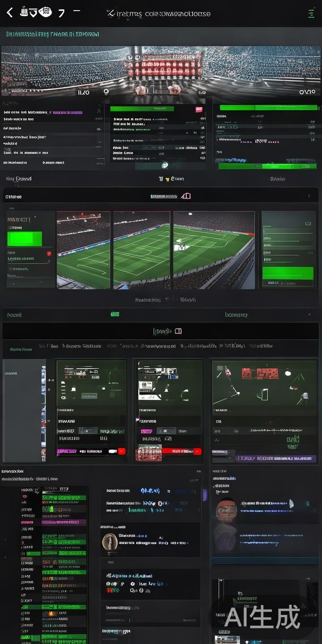Click the location pin icon under the stadium banner
The image size is (322, 644).
tap(106, 92)
